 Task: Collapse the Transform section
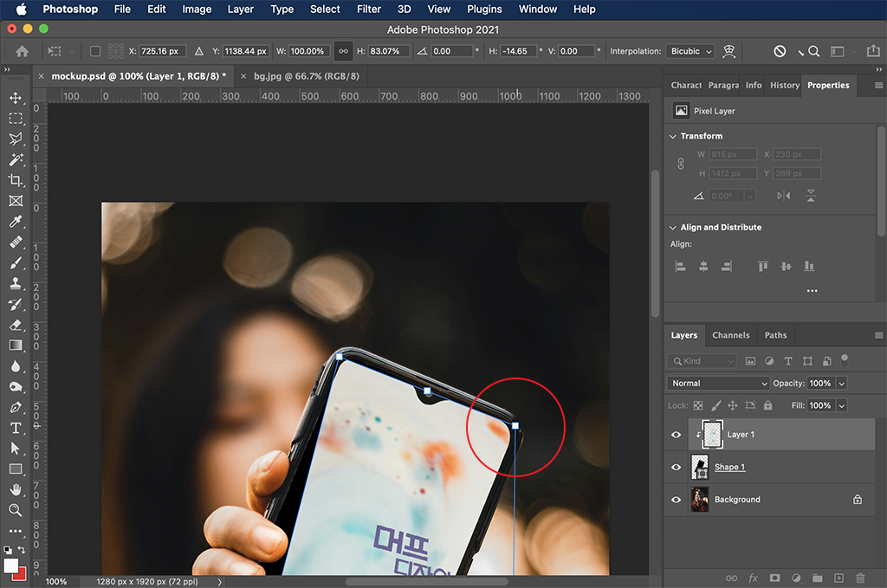[672, 136]
